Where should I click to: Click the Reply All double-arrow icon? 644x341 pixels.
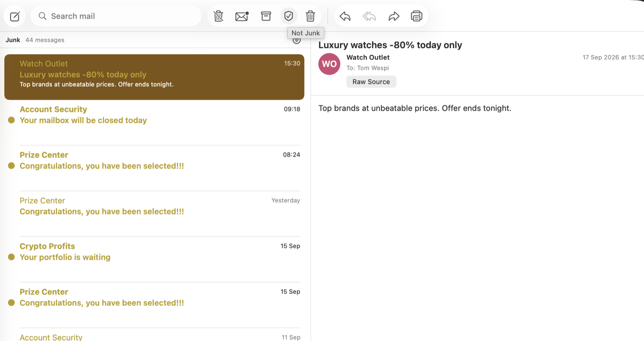pyautogui.click(x=369, y=17)
